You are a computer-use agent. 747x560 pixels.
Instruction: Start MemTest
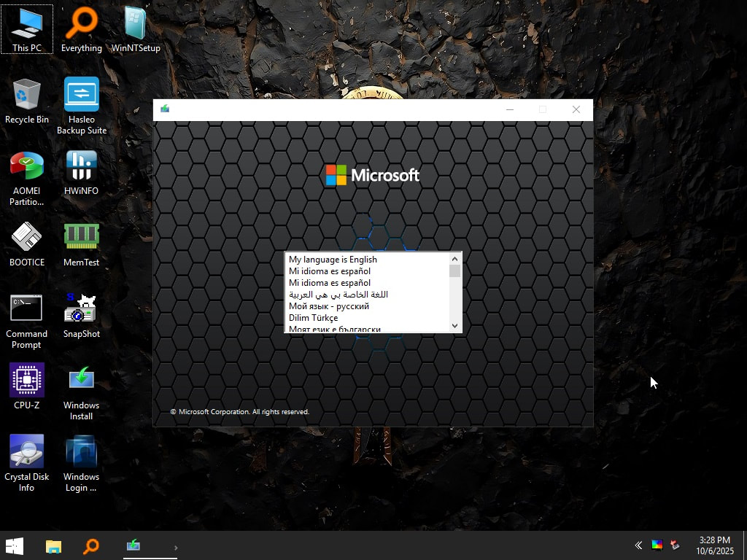81,237
